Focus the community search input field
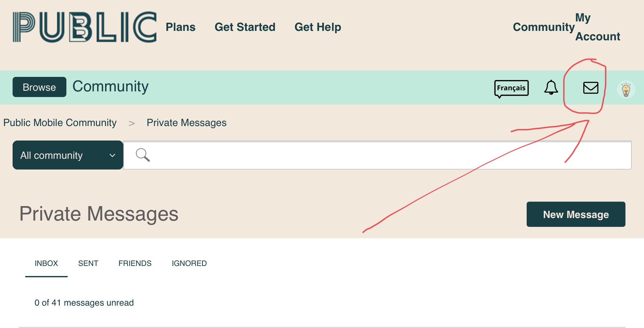 tap(378, 155)
